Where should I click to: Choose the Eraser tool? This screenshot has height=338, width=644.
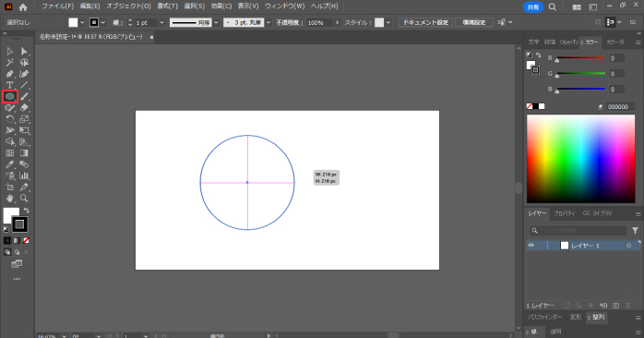pyautogui.click(x=24, y=108)
